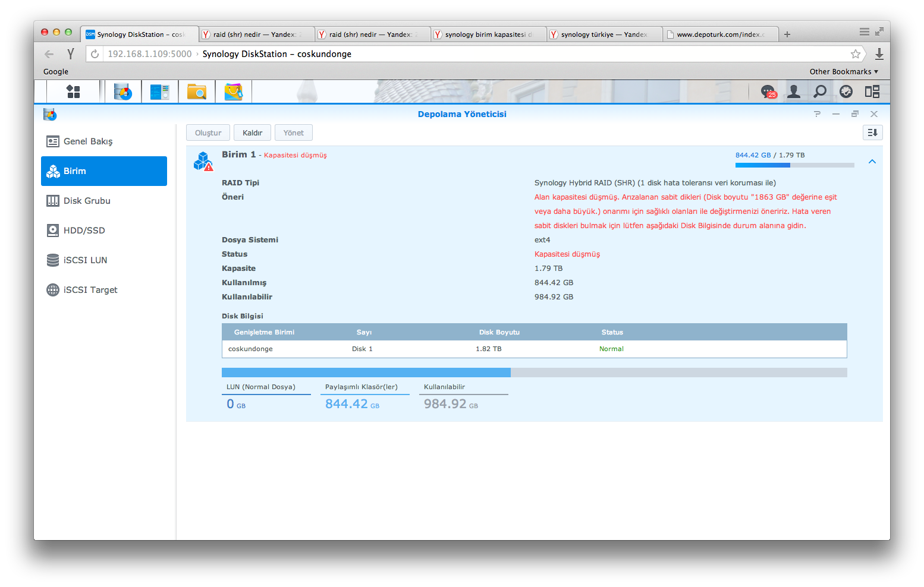Click the Google bookmark link

(56, 72)
